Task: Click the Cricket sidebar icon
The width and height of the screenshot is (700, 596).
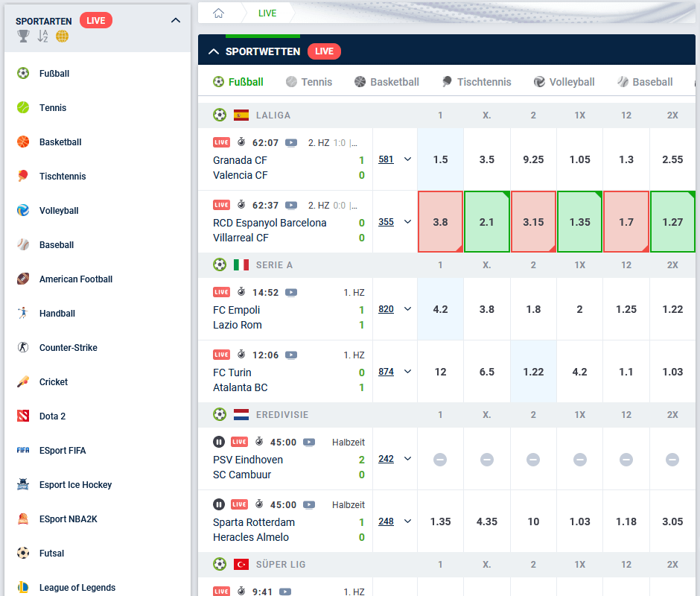Action: pos(23,381)
